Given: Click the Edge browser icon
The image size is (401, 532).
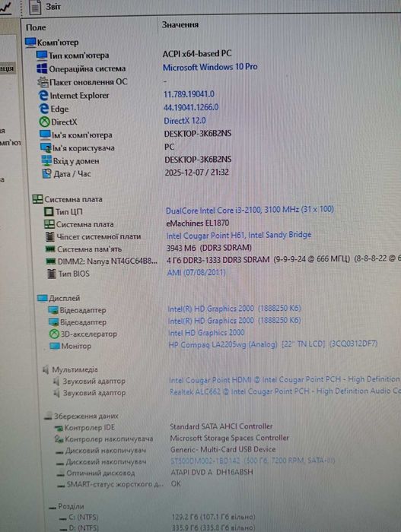Looking at the screenshot, I should pos(44,109).
